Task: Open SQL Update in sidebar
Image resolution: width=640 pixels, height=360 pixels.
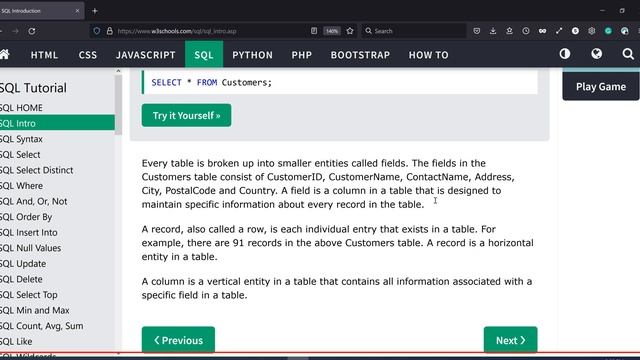Action: (x=57, y=264)
